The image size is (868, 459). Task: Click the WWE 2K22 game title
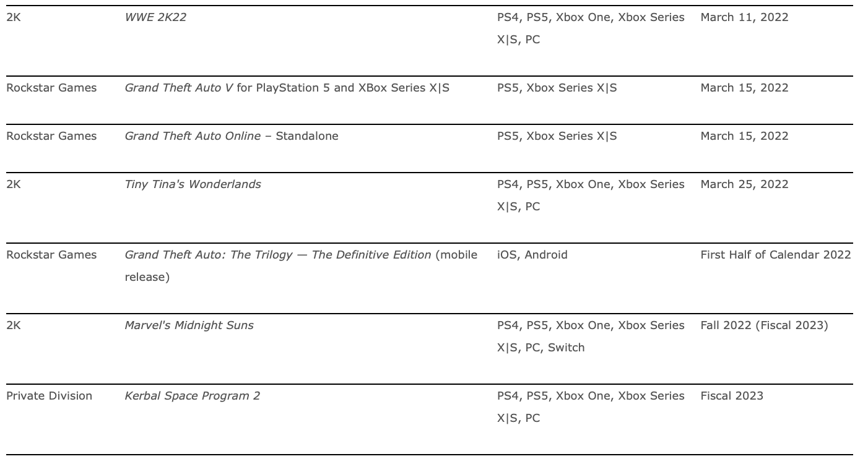pyautogui.click(x=155, y=17)
